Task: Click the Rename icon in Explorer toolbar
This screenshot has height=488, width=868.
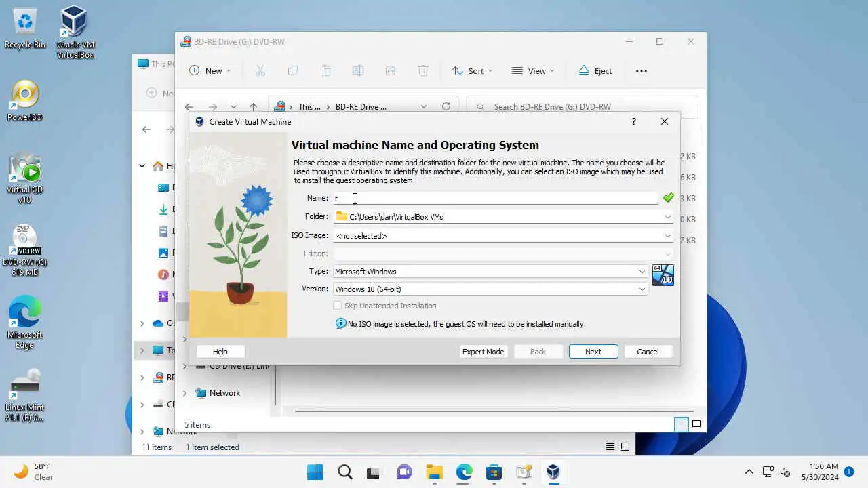Action: point(357,70)
